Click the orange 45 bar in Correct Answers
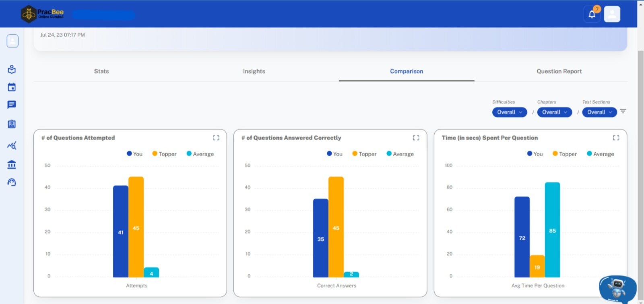Viewport: 644px width, 304px height. click(336, 227)
